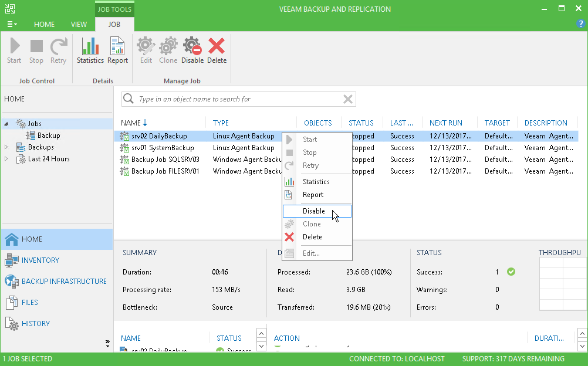The width and height of the screenshot is (588, 366).
Task: Select the JOB ribbon tab
Action: pos(114,25)
